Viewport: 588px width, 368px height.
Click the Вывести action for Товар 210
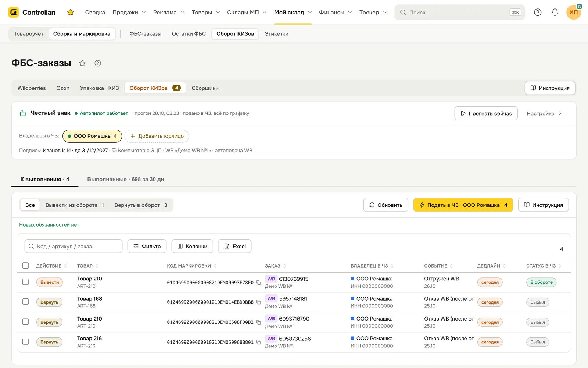tap(50, 282)
